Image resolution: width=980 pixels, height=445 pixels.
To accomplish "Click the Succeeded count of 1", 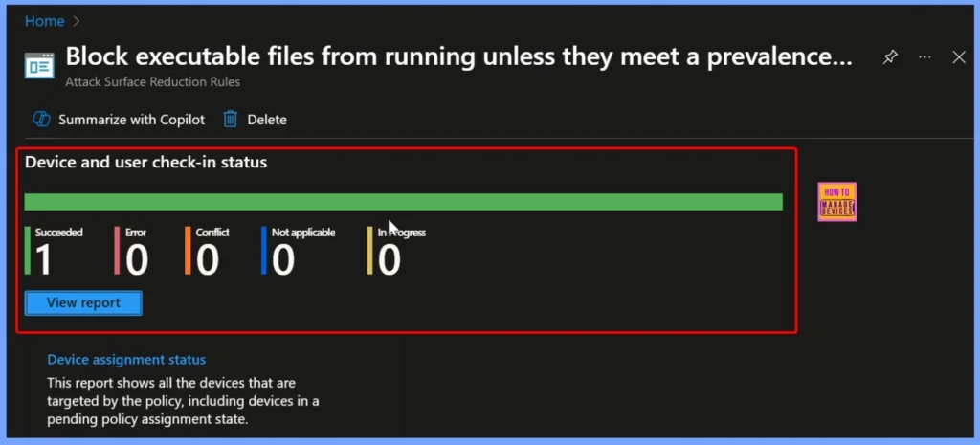I will click(46, 259).
